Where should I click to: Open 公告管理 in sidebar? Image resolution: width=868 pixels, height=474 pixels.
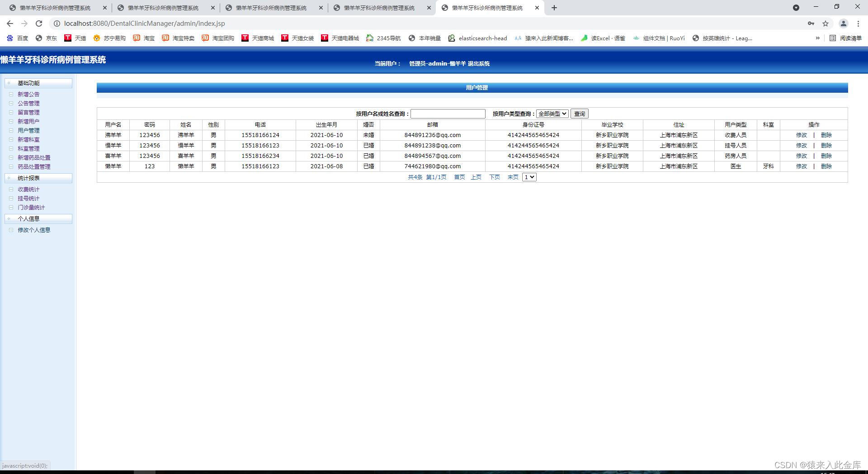pyautogui.click(x=28, y=103)
